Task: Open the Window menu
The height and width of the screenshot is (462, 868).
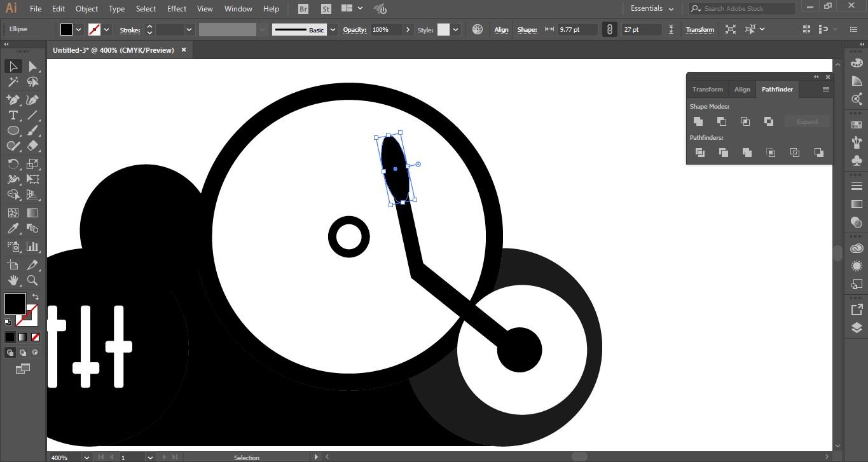Action: [238, 9]
